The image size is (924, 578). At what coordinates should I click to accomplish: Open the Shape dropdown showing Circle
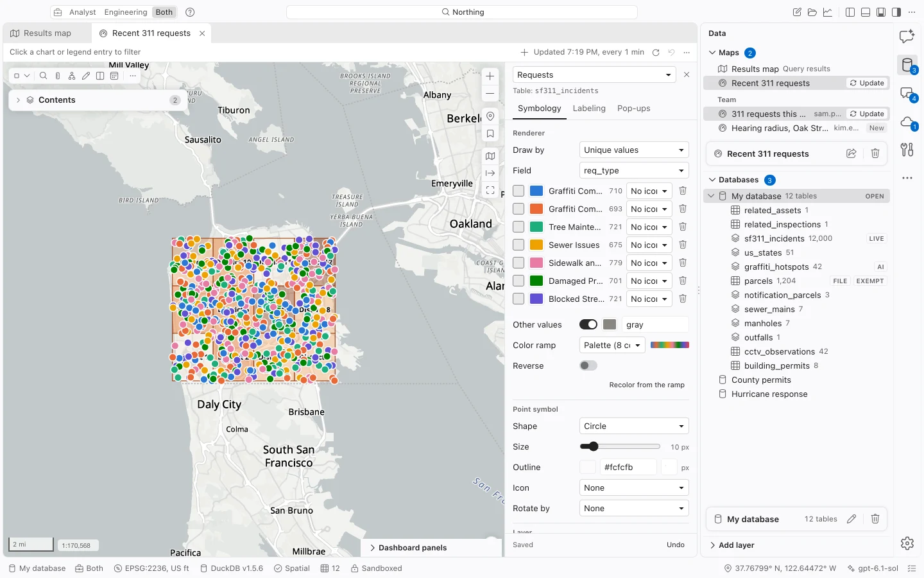click(x=634, y=426)
